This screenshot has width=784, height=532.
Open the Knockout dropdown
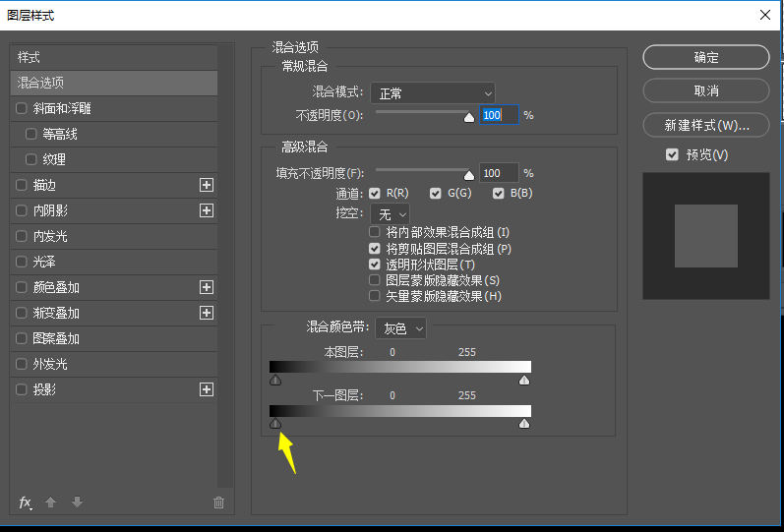(392, 213)
